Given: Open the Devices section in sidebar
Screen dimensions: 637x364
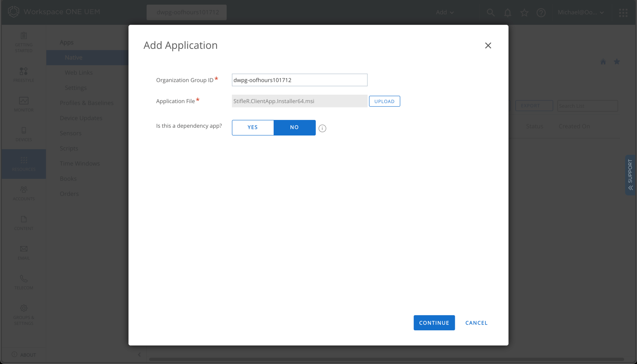Looking at the screenshot, I should (24, 134).
